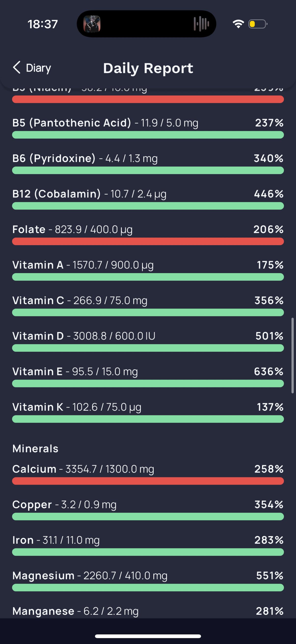Screen dimensions: 296x644
Task: Tap the Daily Report title
Action: tap(148, 68)
